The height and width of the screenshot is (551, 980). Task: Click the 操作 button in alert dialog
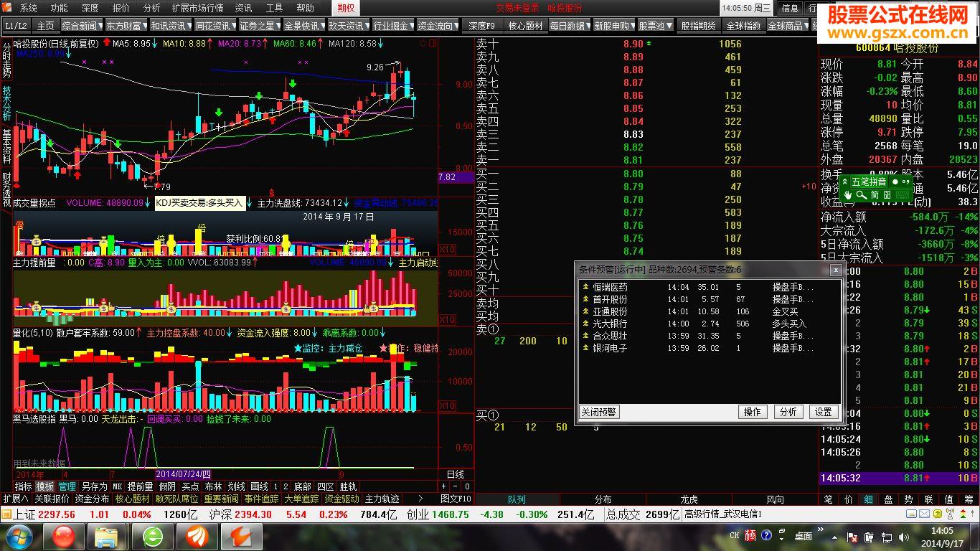click(753, 412)
